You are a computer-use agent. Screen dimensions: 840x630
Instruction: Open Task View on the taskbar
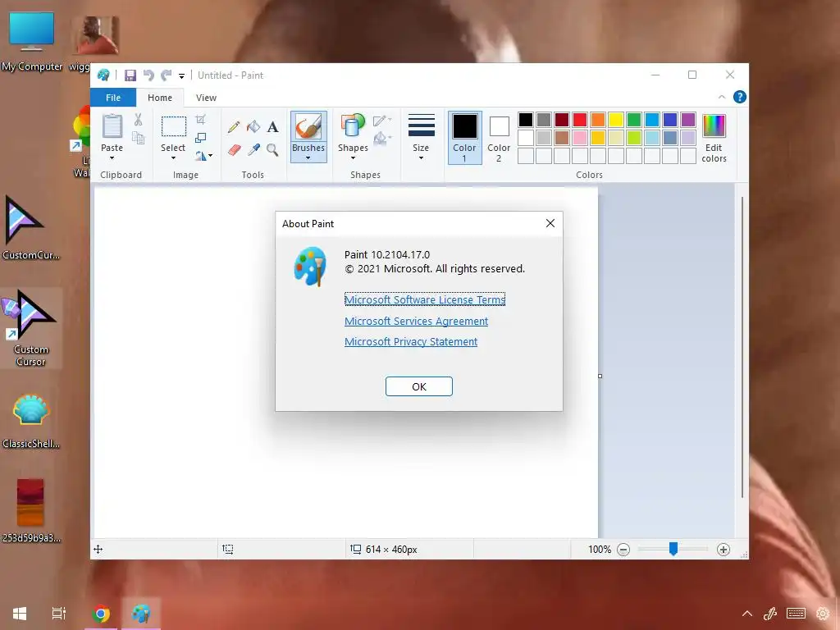[x=58, y=614]
